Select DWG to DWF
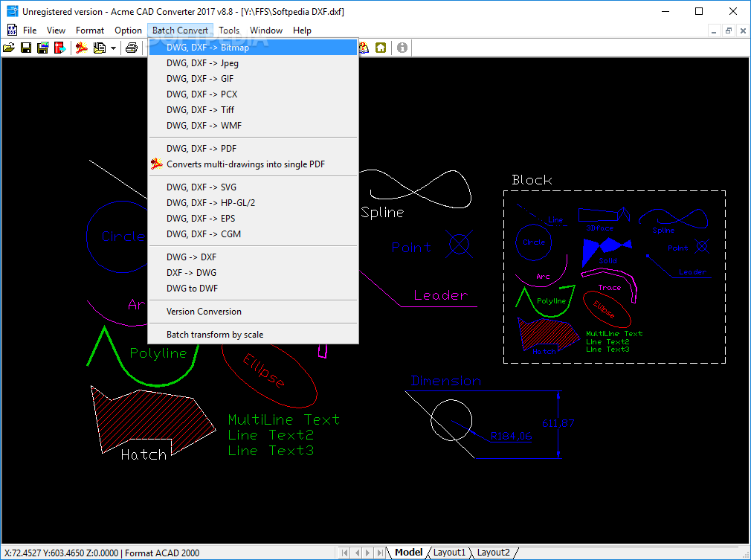Screen dimensions: 751x560 254,289
